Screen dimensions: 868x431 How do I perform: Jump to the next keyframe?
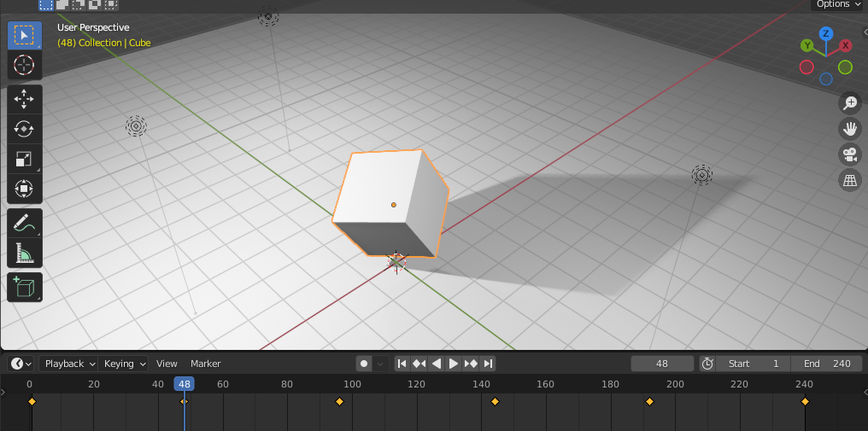pyautogui.click(x=471, y=364)
